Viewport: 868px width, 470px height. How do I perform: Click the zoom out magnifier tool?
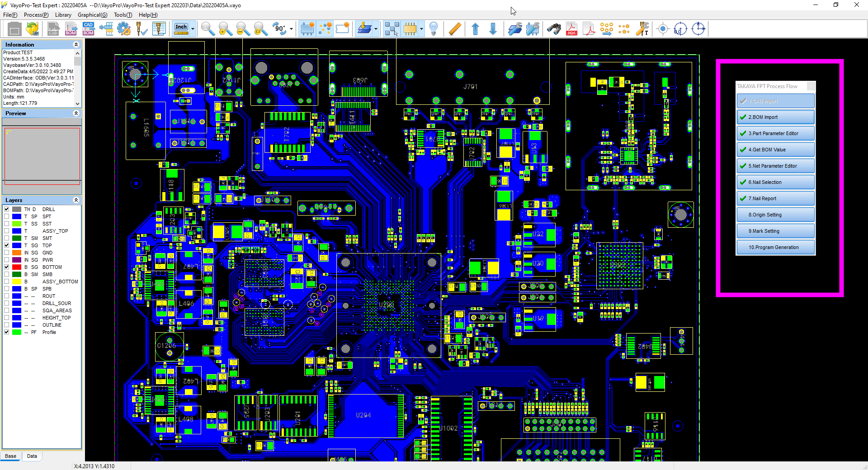[x=243, y=29]
